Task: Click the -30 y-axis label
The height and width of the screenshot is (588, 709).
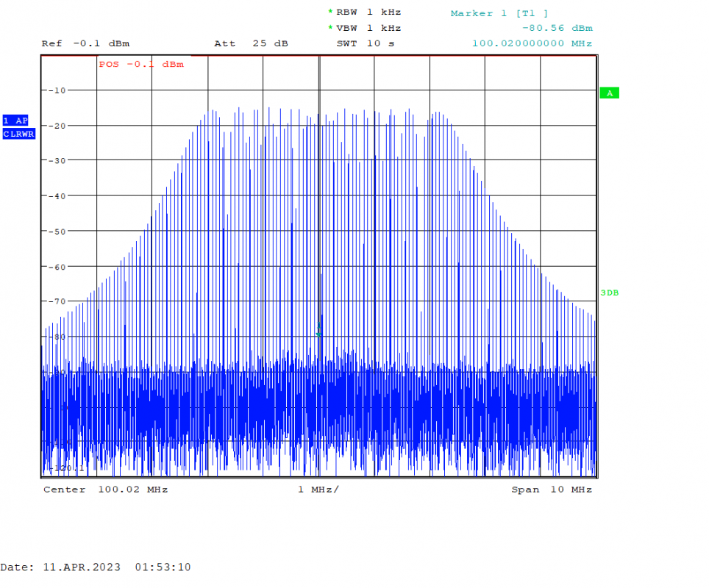Action: pyautogui.click(x=57, y=160)
